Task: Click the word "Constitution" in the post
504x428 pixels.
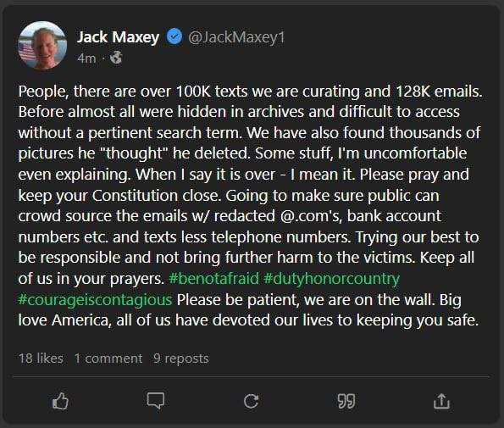Action: click(x=136, y=196)
